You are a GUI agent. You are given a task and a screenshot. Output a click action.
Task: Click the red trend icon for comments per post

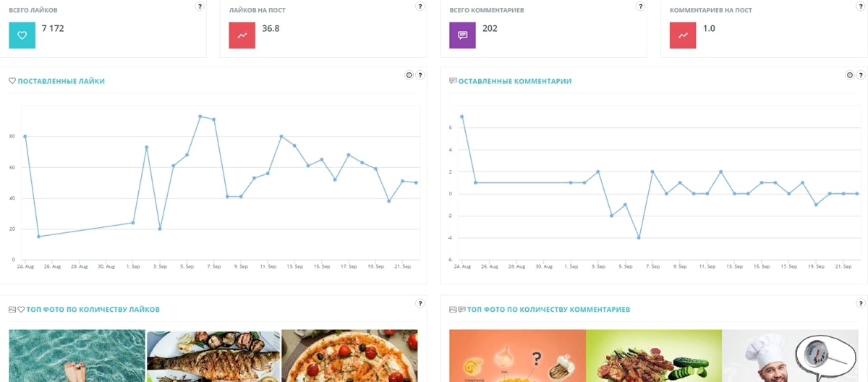(682, 35)
